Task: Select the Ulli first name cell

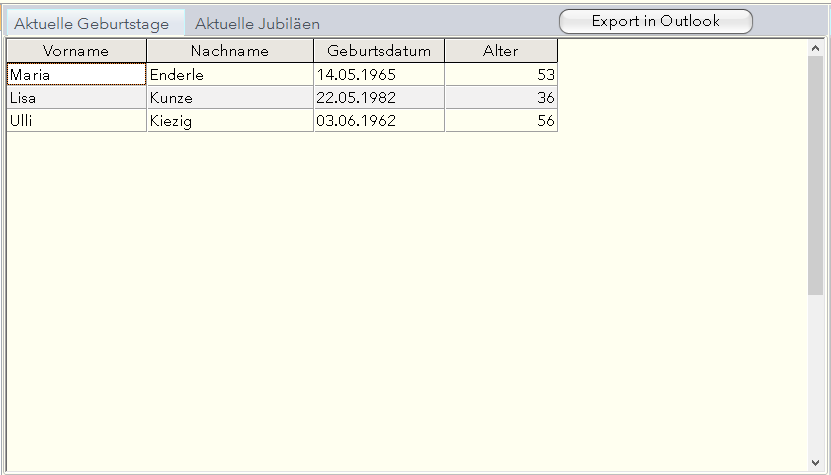Action: point(76,121)
